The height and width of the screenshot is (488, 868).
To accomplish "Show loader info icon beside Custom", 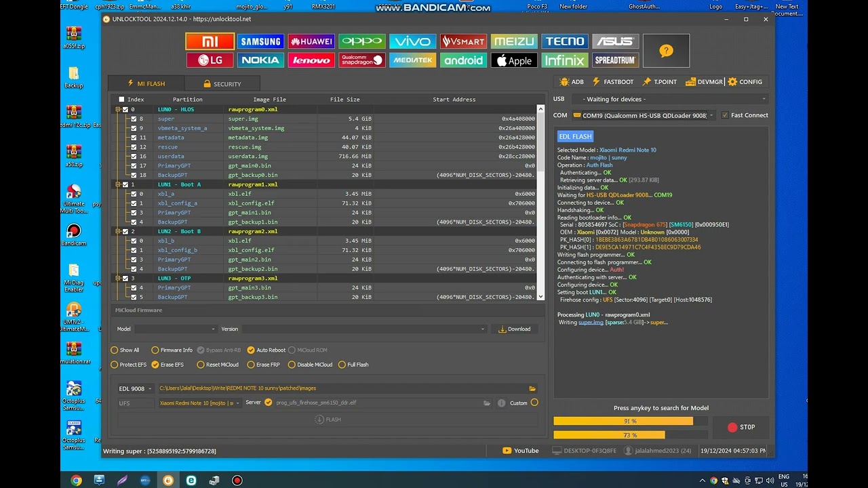I will (x=502, y=403).
